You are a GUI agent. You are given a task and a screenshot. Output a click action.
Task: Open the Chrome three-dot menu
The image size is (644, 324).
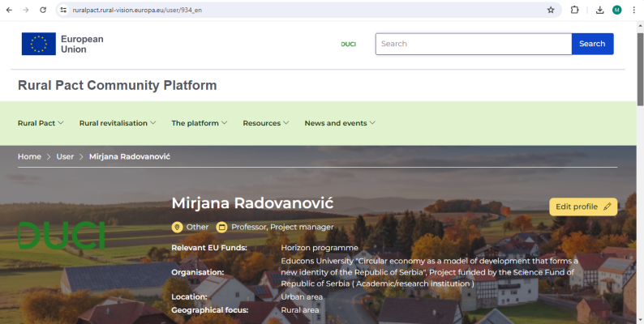(633, 10)
